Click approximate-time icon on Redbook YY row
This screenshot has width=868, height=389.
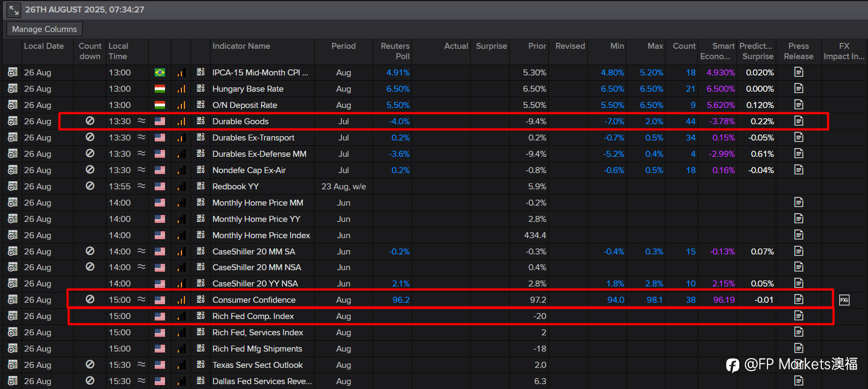tap(141, 186)
